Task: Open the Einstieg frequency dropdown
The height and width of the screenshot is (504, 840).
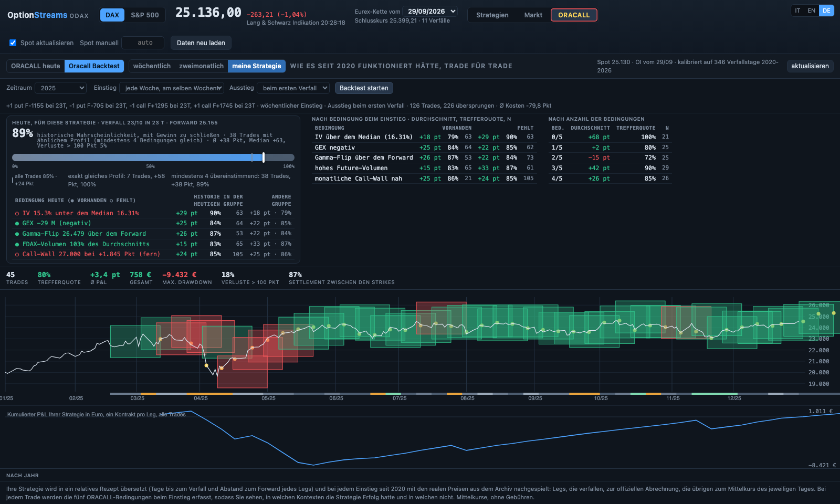Action: click(x=172, y=88)
